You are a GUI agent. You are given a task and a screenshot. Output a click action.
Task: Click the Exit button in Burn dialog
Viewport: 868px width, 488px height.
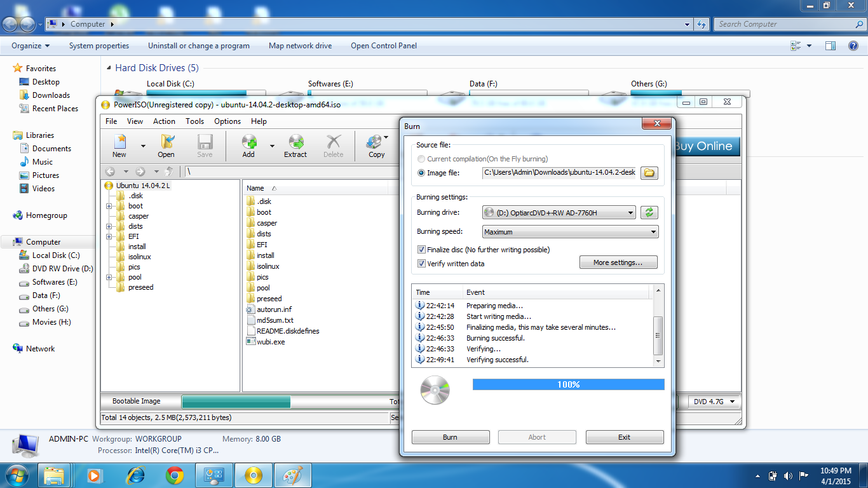625,437
